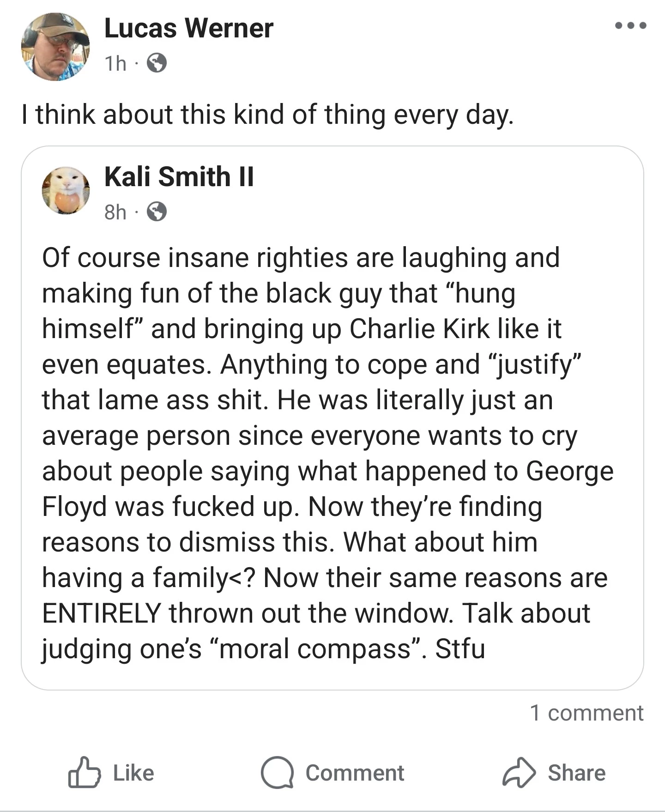Open the three-dot post options menu
The image size is (665, 812).
click(631, 26)
